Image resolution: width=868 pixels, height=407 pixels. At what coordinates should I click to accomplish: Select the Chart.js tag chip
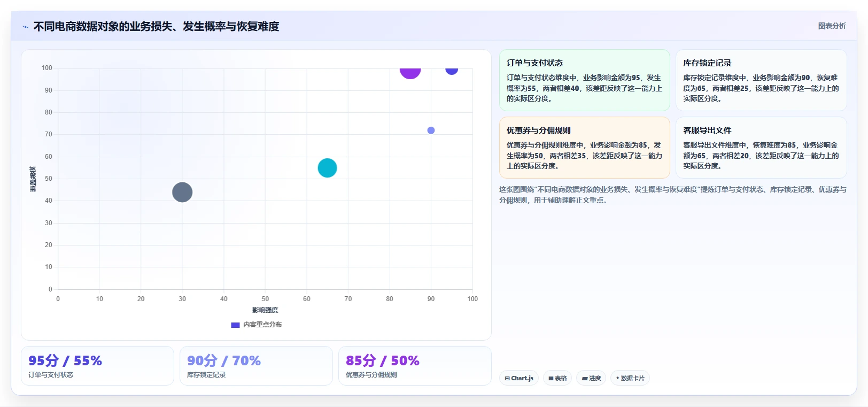(519, 378)
